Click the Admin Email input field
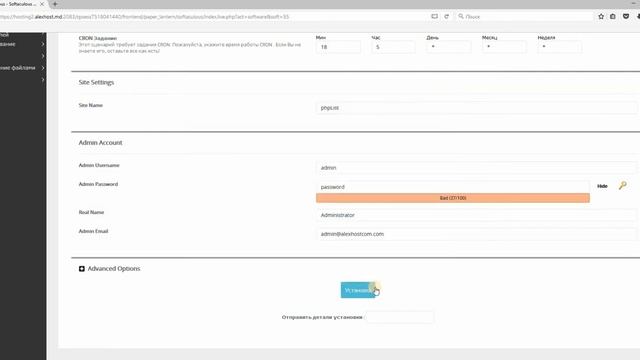Image resolution: width=640 pixels, height=360 pixels. [x=476, y=234]
